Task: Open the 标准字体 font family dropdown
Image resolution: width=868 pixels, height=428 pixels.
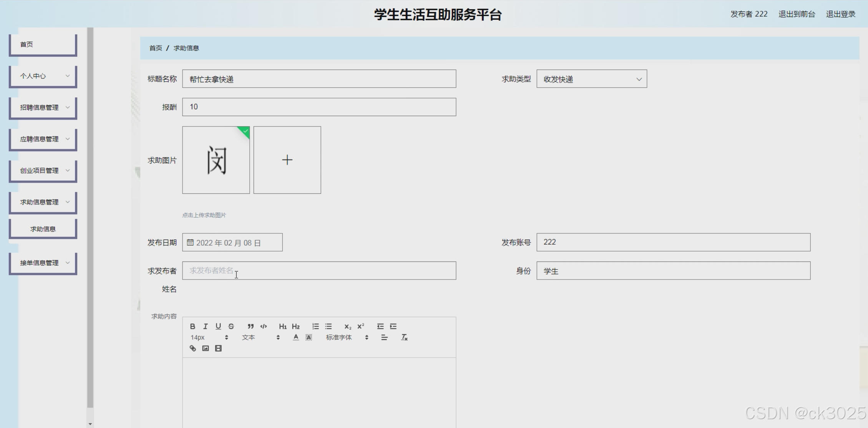Action: tap(347, 337)
